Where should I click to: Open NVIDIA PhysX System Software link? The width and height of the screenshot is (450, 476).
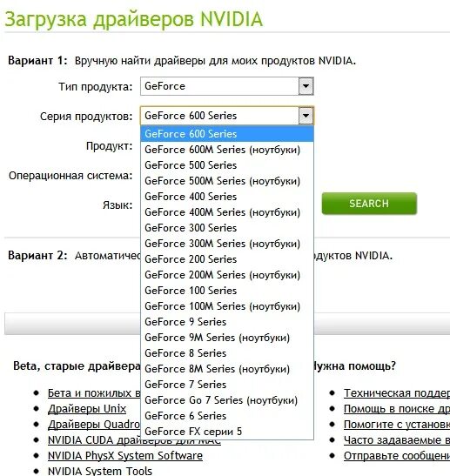click(x=125, y=456)
